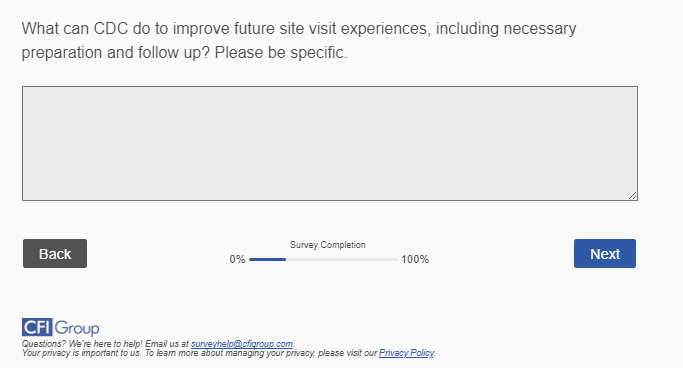
Task: Click the blue CFI box in the logo
Action: pos(37,327)
